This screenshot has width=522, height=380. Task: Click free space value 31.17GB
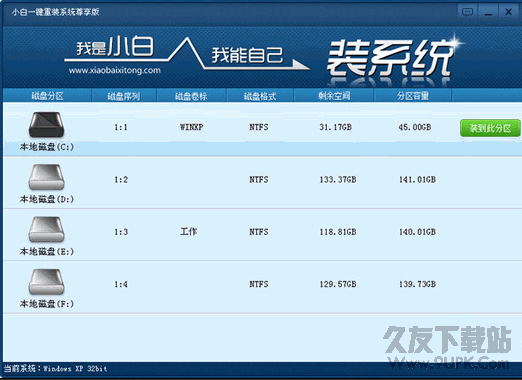point(335,127)
